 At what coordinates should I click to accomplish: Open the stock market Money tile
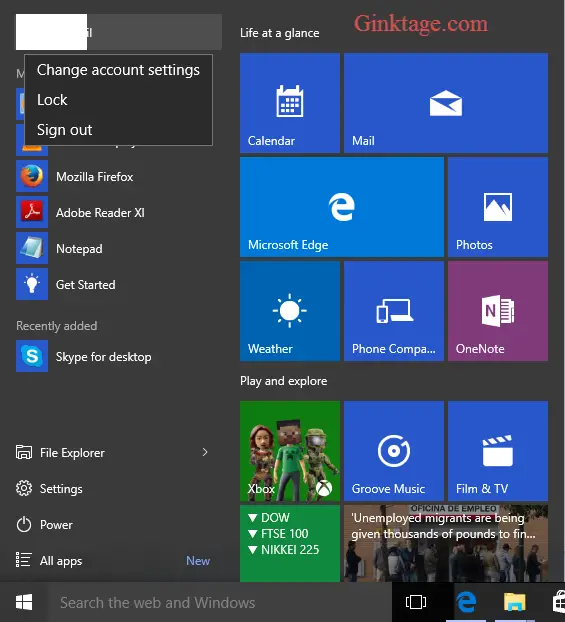coord(290,543)
